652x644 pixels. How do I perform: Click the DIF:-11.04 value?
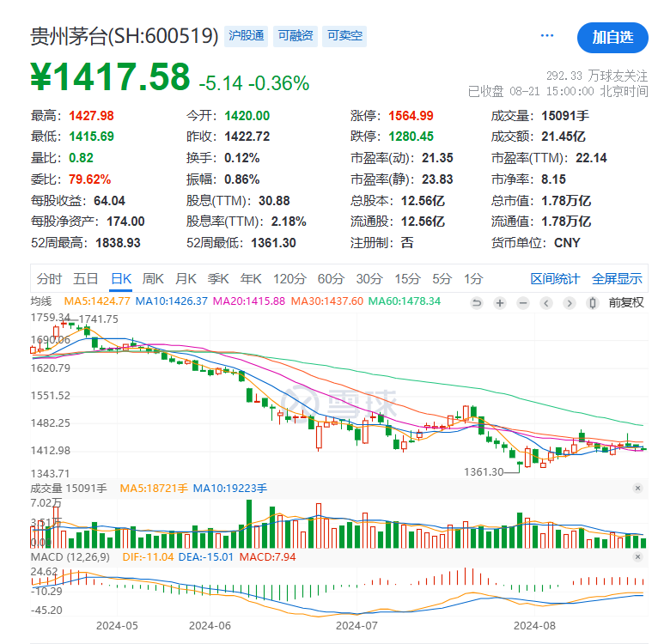[148, 556]
